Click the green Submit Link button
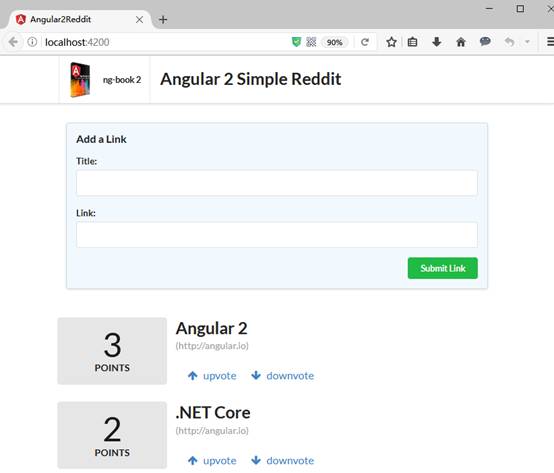 442,268
